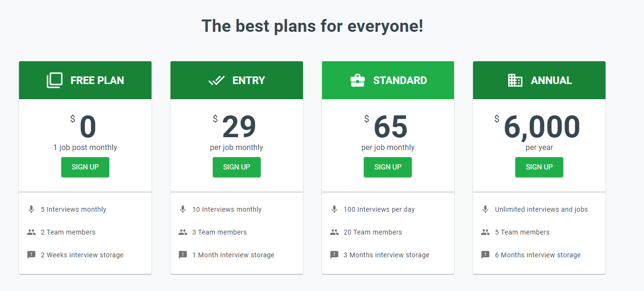Click the page heading about best plans

pos(312,26)
